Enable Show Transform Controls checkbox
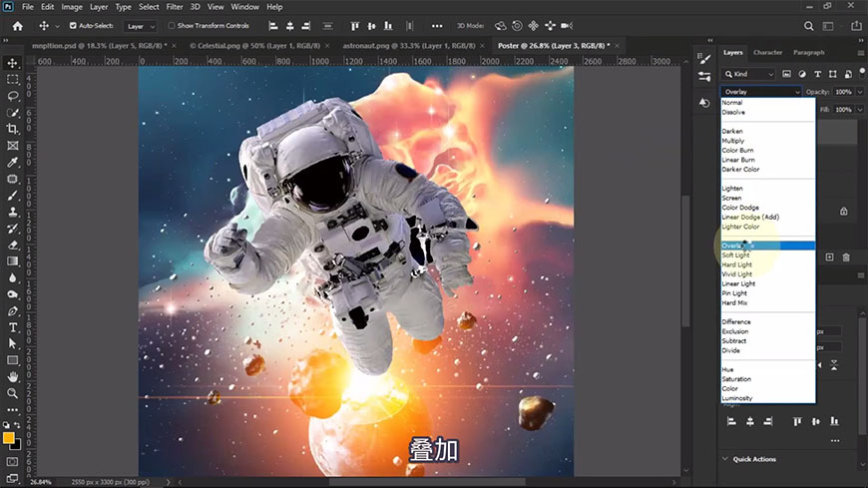The width and height of the screenshot is (868, 488). [171, 26]
